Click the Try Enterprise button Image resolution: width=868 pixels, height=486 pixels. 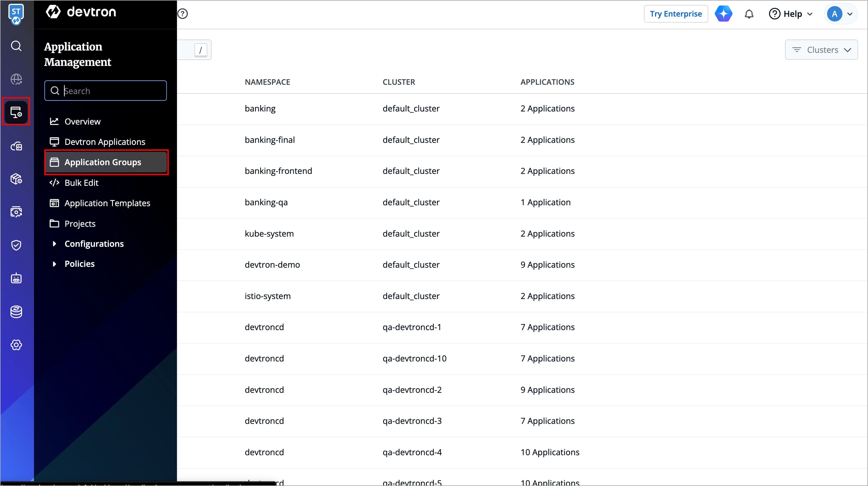pyautogui.click(x=676, y=14)
